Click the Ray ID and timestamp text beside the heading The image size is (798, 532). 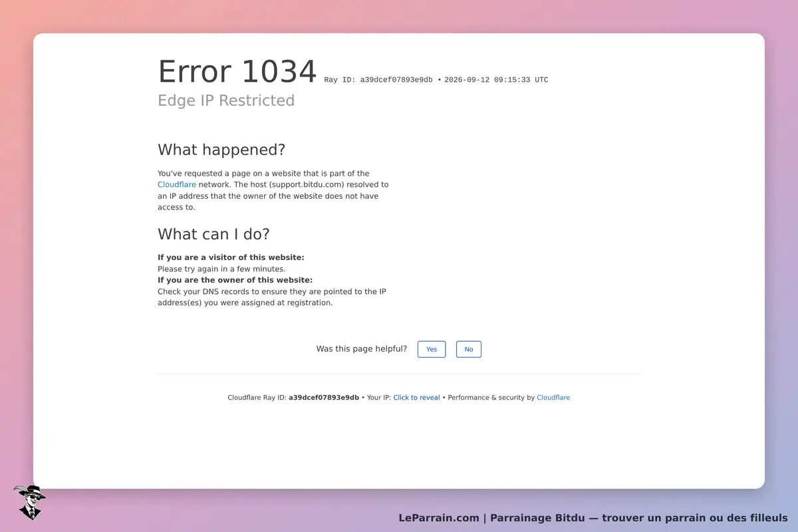point(436,80)
